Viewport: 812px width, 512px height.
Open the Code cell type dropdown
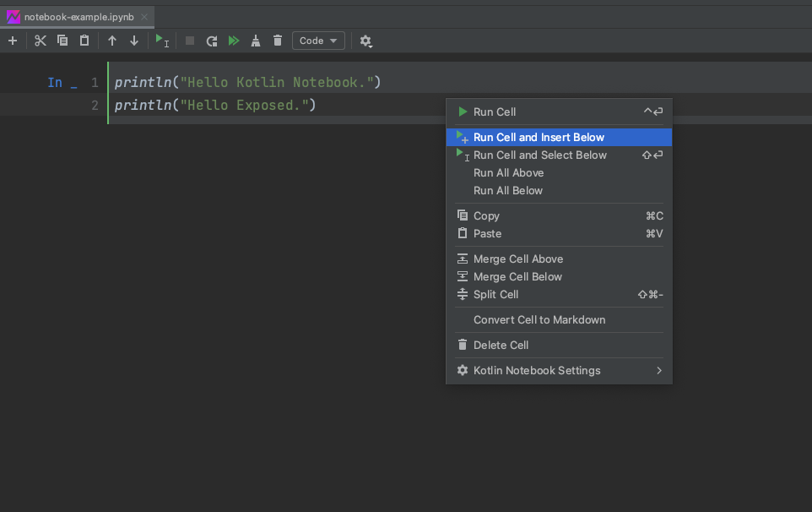pyautogui.click(x=318, y=40)
